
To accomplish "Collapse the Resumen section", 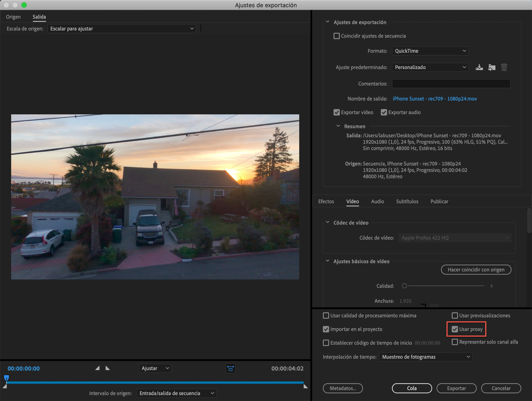I will [x=338, y=126].
